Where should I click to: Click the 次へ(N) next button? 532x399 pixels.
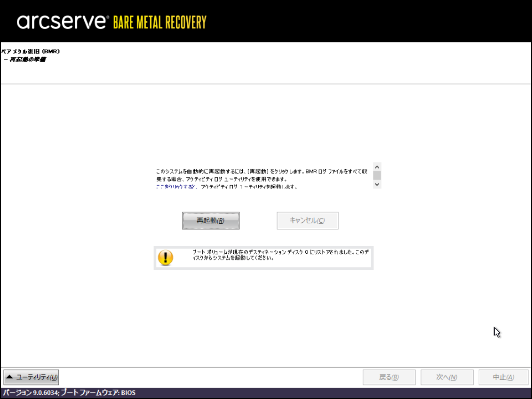click(x=447, y=377)
